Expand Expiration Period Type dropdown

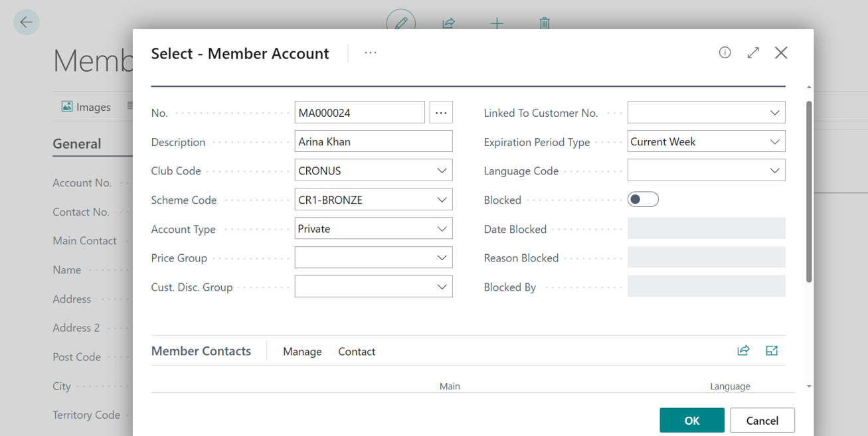[x=774, y=142]
